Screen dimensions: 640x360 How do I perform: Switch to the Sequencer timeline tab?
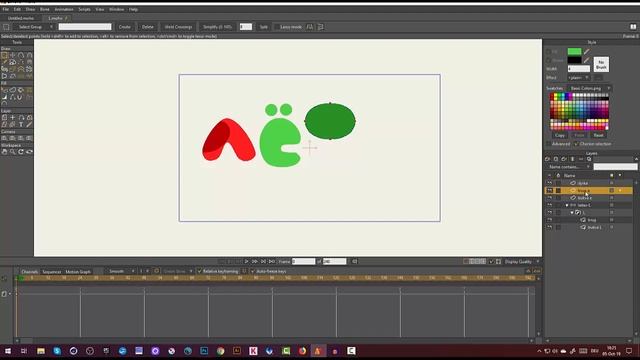point(52,272)
